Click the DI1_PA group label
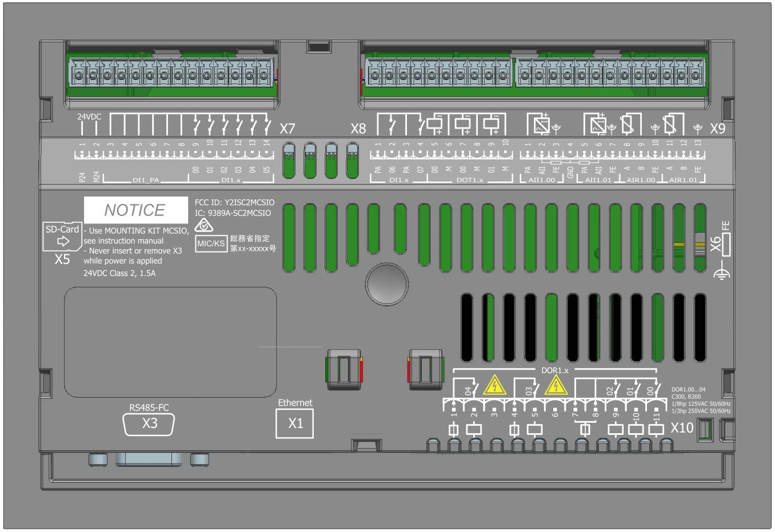The width and height of the screenshot is (775, 532). coord(146,181)
